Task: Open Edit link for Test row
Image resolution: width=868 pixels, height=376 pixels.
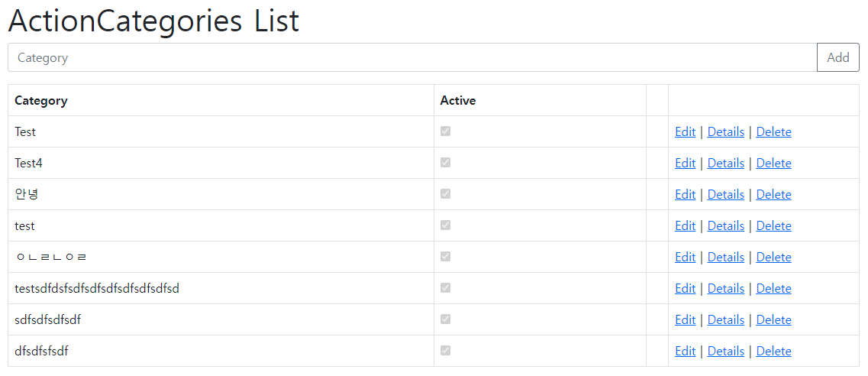Action: (685, 131)
